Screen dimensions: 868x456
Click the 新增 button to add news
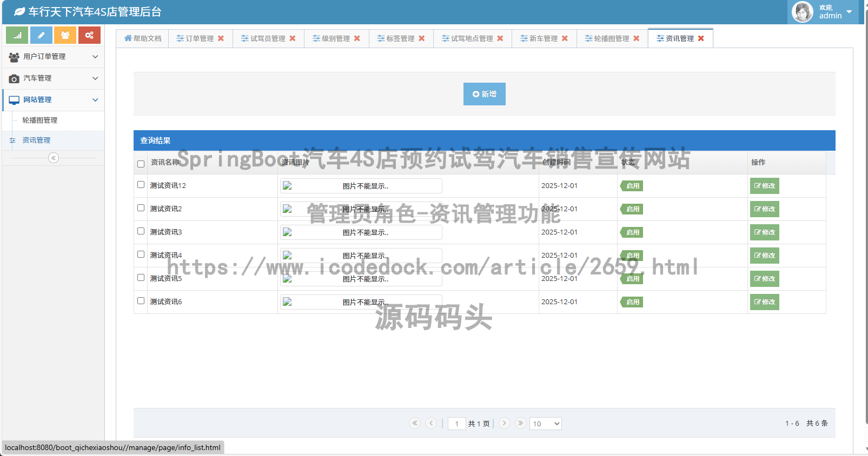point(484,94)
